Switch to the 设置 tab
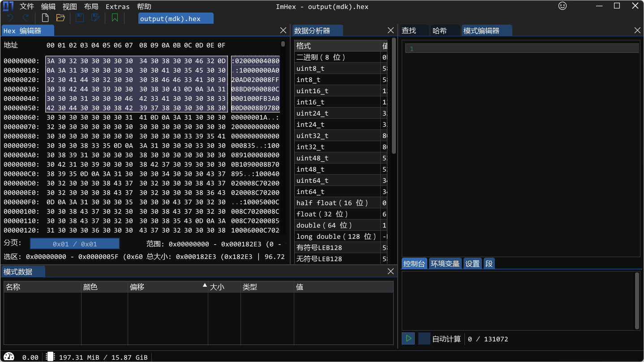 tap(472, 264)
